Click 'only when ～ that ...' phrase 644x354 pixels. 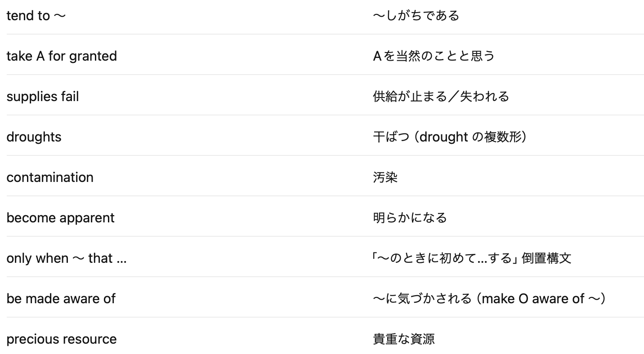pos(67,258)
